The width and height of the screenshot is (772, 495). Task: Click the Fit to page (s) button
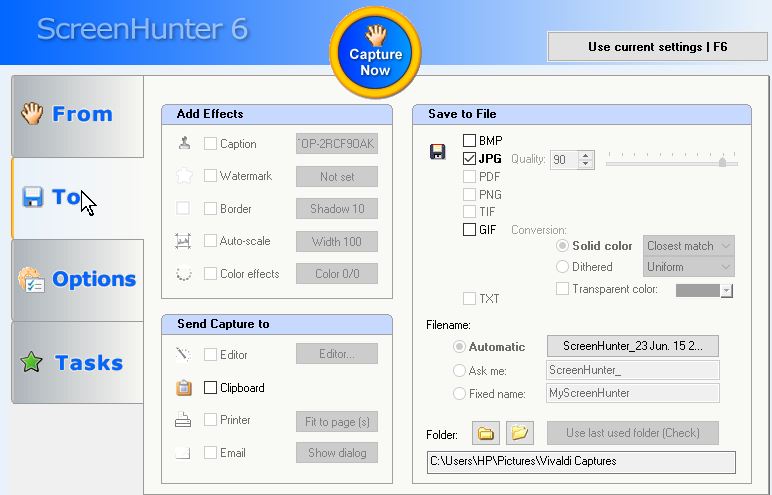(337, 422)
